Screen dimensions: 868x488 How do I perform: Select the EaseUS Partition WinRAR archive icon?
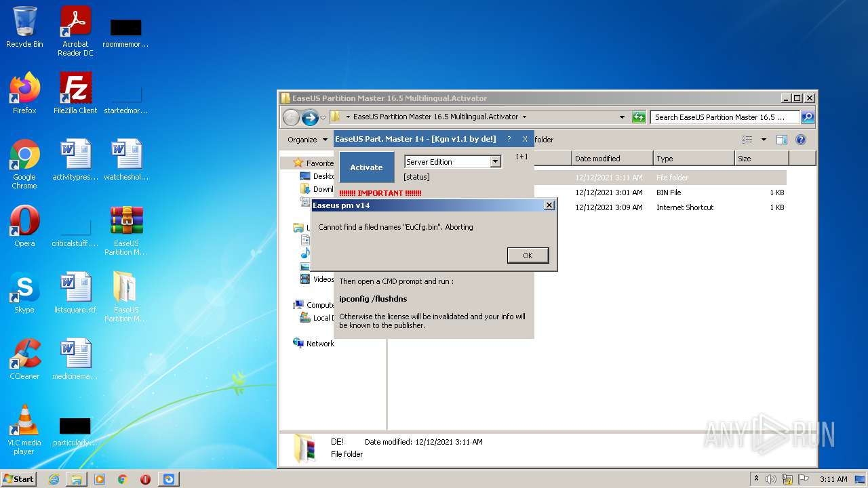coord(126,230)
